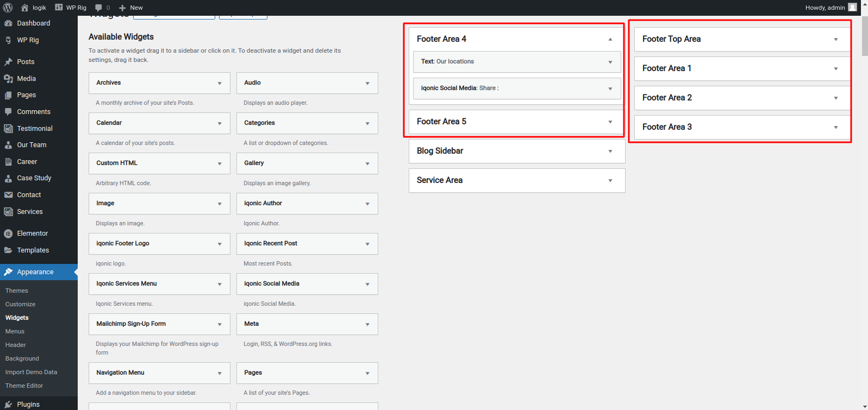Image resolution: width=868 pixels, height=410 pixels.
Task: Open the Calendar widget dropdown arrow
Action: pyautogui.click(x=220, y=123)
